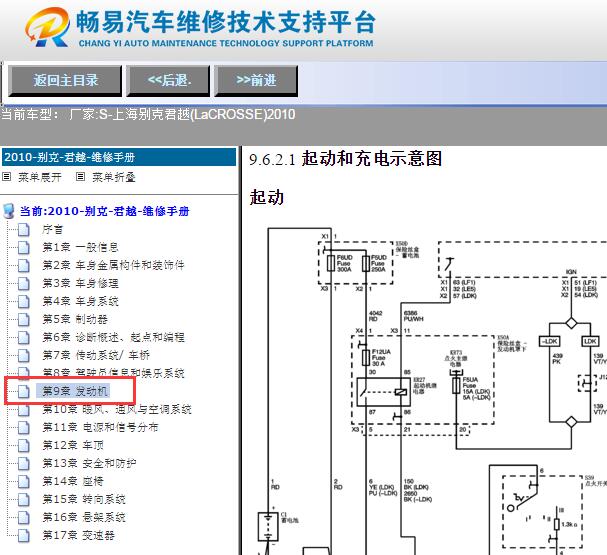607x555 pixels.
Task: Click the page icon next to 第10章
Action: tap(24, 409)
